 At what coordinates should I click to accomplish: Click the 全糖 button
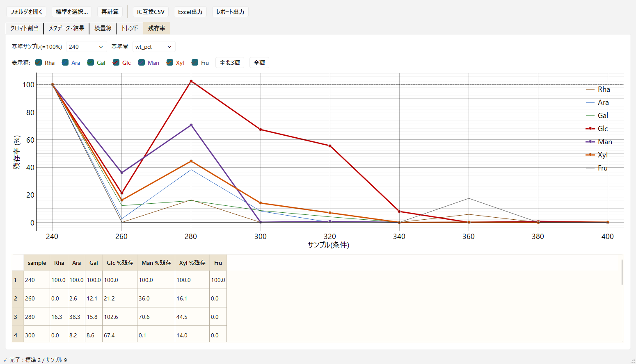click(259, 63)
